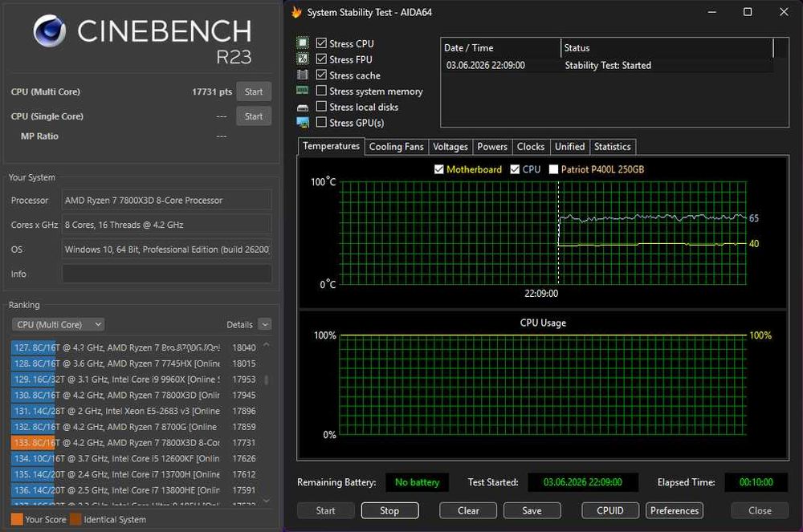
Task: Click the CPU chip icon beside Stress CPU
Action: click(303, 43)
